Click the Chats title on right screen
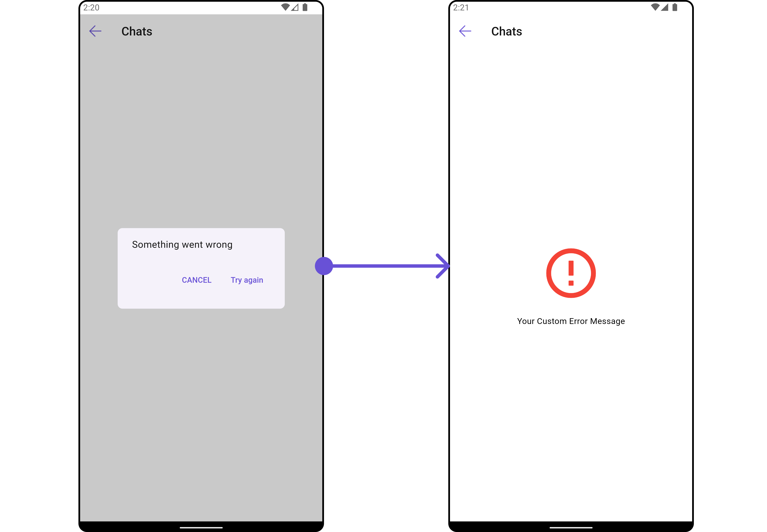The width and height of the screenshot is (767, 532). (x=506, y=31)
